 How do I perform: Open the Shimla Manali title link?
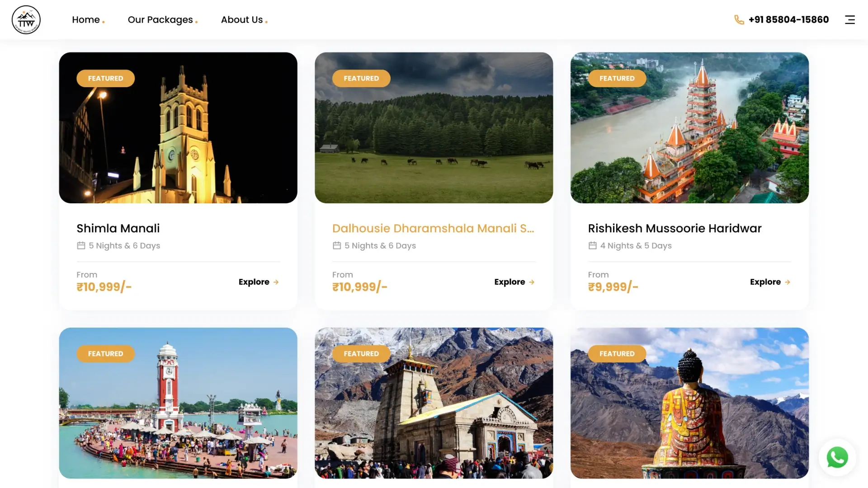point(118,228)
